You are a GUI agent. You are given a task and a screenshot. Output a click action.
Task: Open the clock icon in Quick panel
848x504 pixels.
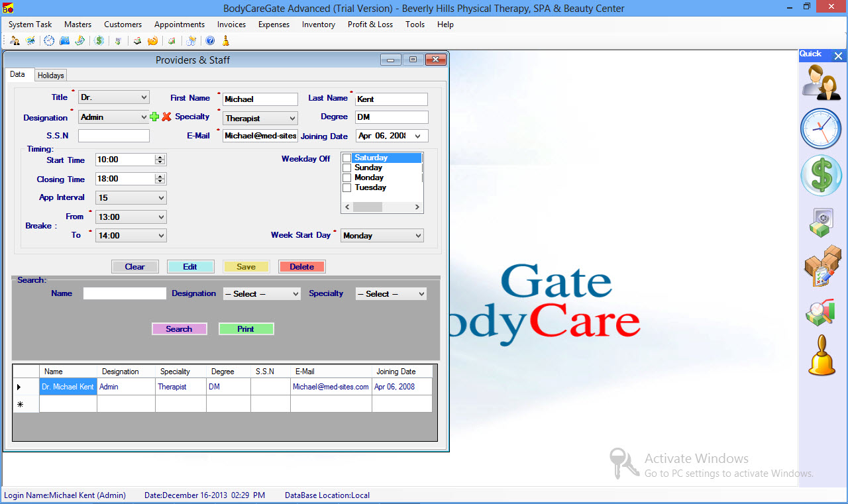click(x=821, y=129)
